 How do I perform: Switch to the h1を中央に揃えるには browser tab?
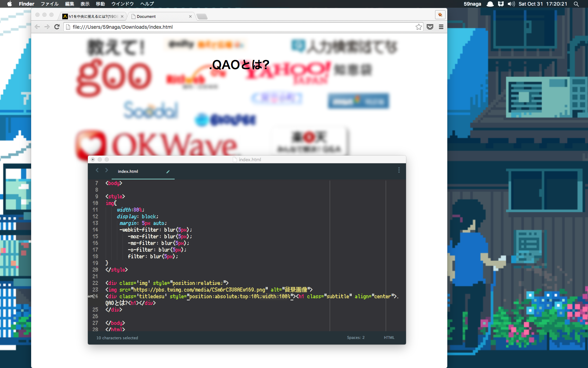tap(93, 16)
